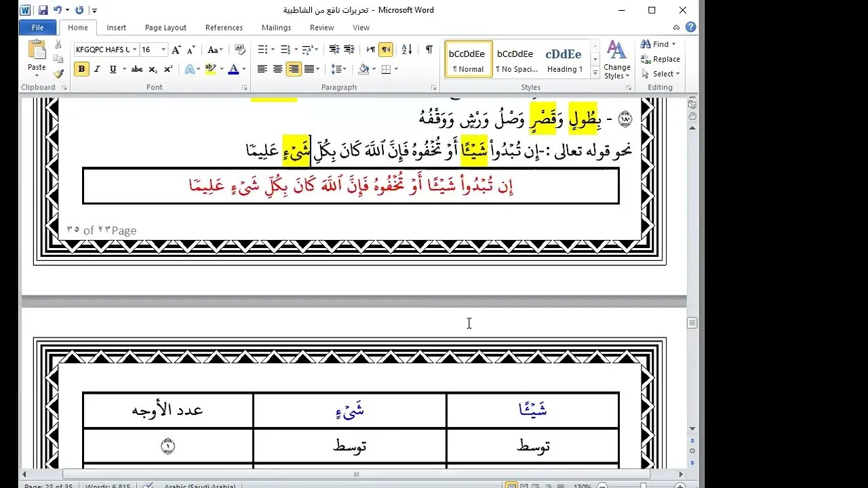Increase paragraph indent
The image size is (868, 488).
[x=349, y=49]
